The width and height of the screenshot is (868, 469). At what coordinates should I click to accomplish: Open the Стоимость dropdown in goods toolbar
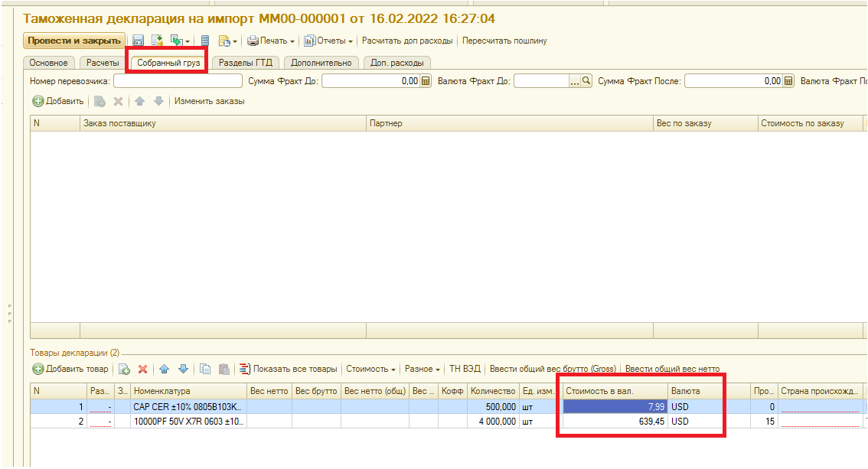[x=370, y=369]
